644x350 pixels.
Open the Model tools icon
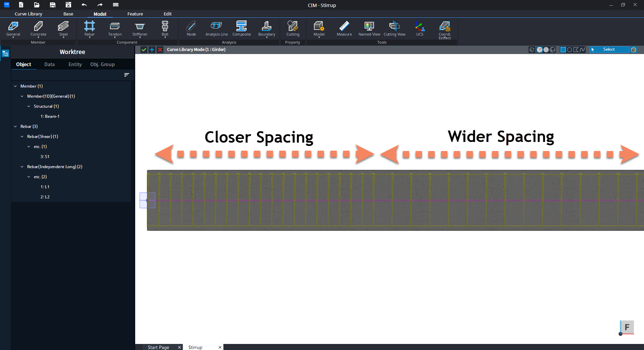[x=319, y=29]
